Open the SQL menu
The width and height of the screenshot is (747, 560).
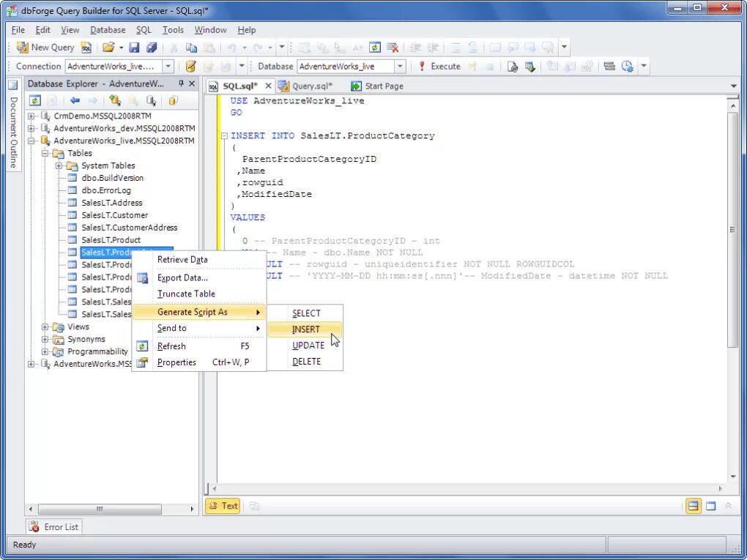144,29
